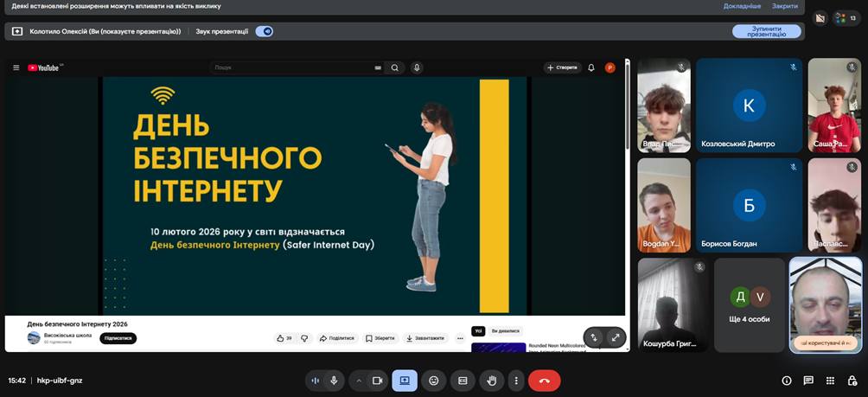Click the raise hand icon
Image resolution: width=868 pixels, height=397 pixels.
492,381
